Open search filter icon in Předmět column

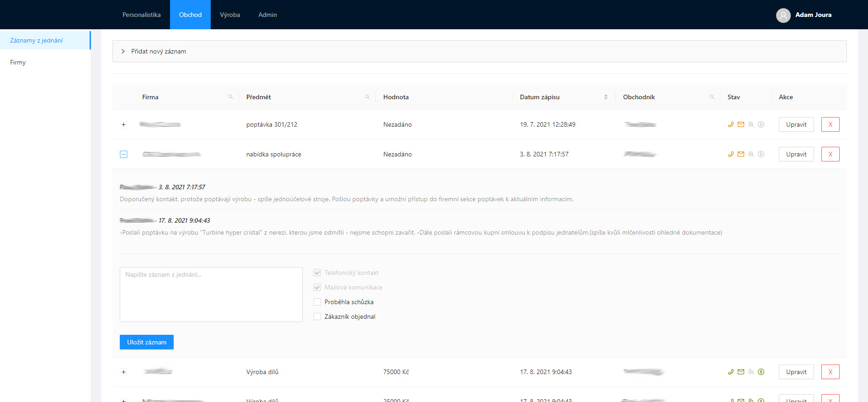coord(367,97)
